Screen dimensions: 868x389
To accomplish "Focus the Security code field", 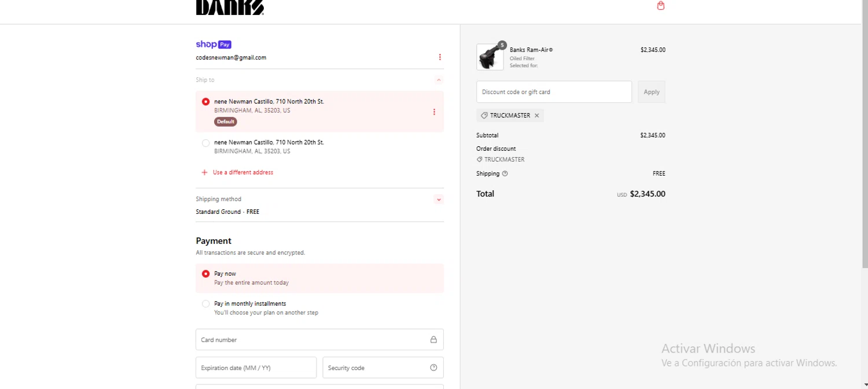I will (x=383, y=368).
